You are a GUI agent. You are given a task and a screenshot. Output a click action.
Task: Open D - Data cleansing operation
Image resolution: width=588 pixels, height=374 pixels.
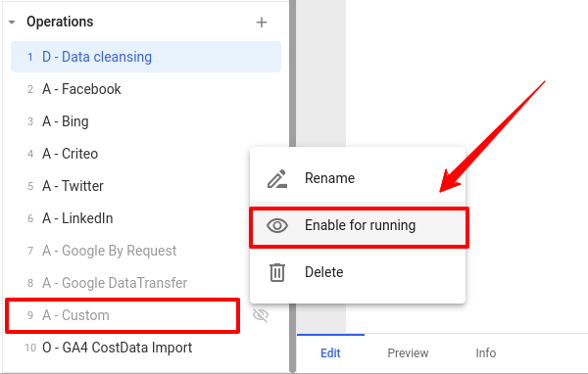(146, 57)
